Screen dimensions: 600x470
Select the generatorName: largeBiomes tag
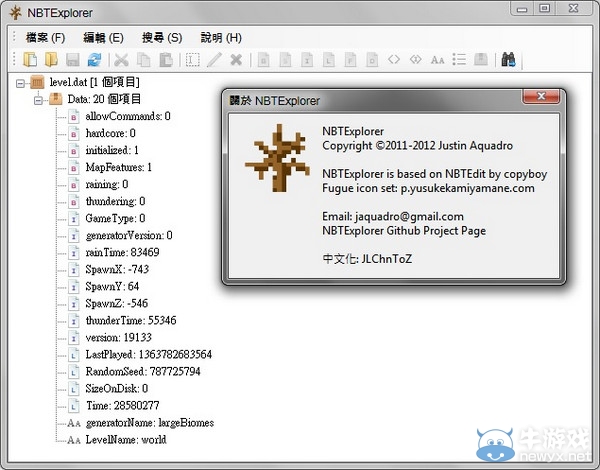click(150, 423)
